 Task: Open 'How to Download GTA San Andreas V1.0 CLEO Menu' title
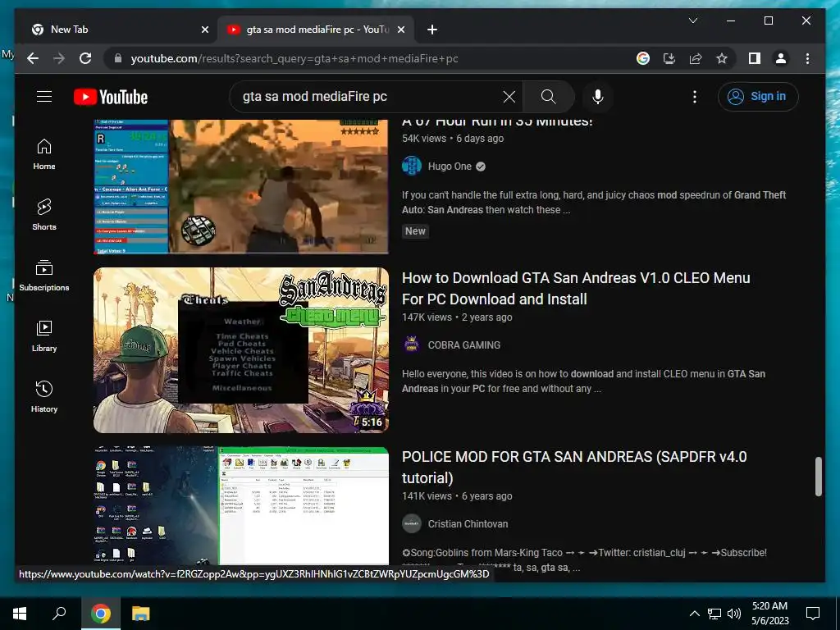pos(576,288)
